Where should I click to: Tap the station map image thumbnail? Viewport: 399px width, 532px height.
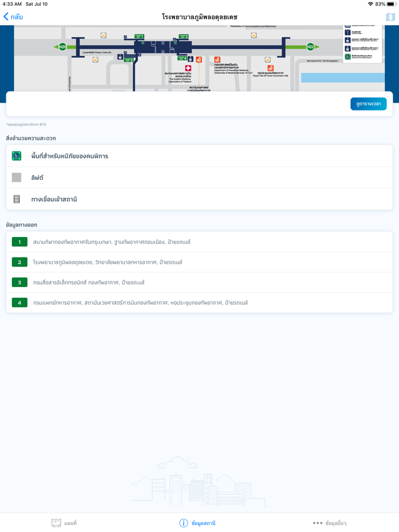click(199, 58)
